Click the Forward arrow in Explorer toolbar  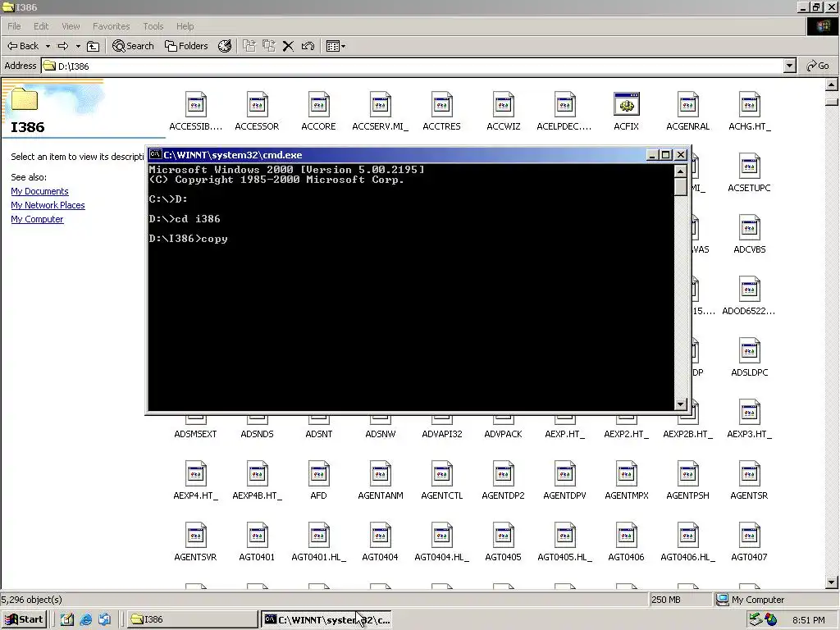tap(62, 46)
